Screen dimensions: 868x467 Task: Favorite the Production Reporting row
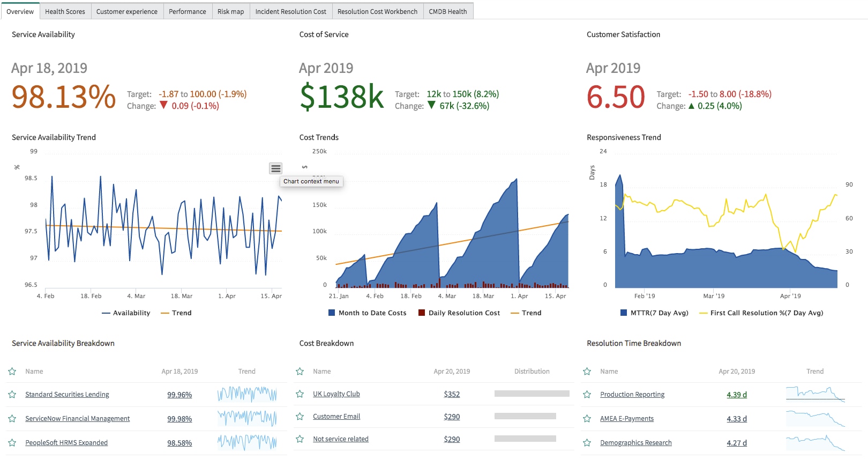587,395
